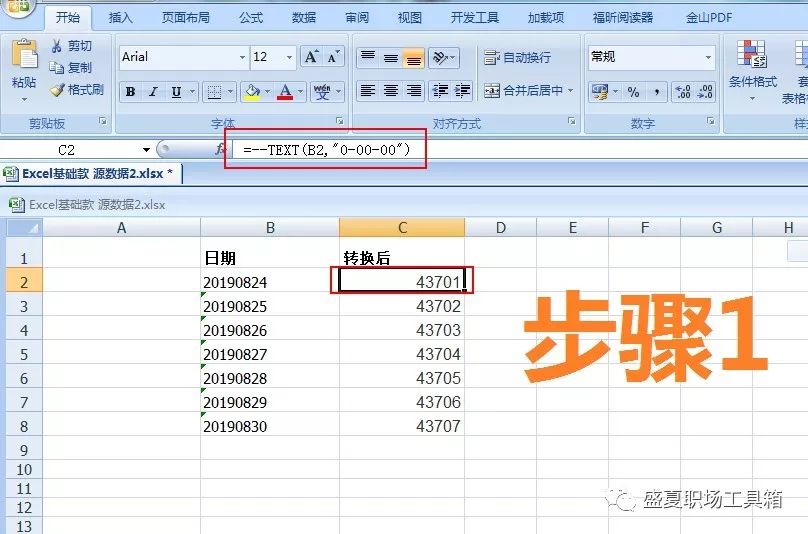Click Wrap Text (自动换行) button

pyautogui.click(x=517, y=57)
